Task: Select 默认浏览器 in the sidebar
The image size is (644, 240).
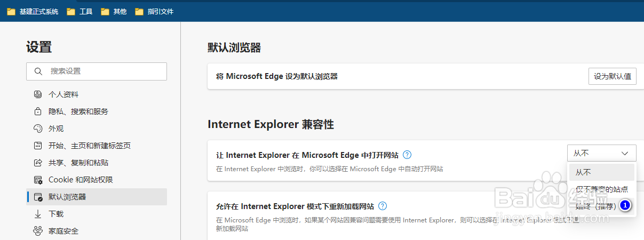Action: (x=97, y=197)
